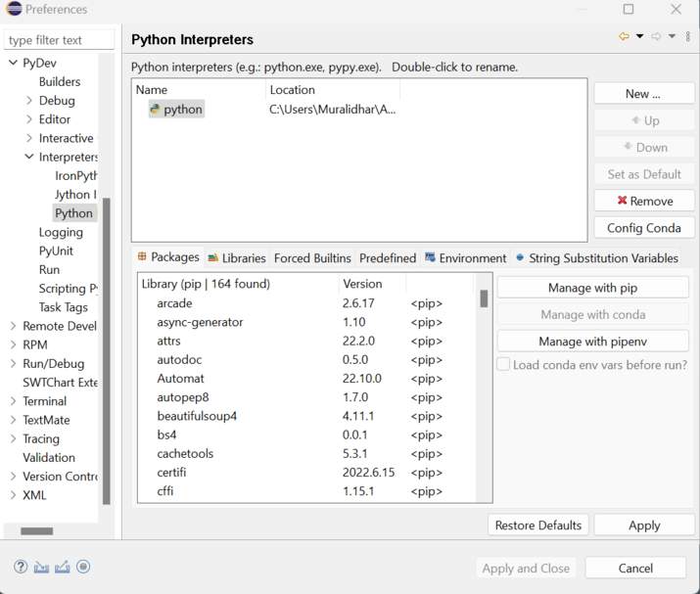Click the Export preferences icon

(x=63, y=567)
